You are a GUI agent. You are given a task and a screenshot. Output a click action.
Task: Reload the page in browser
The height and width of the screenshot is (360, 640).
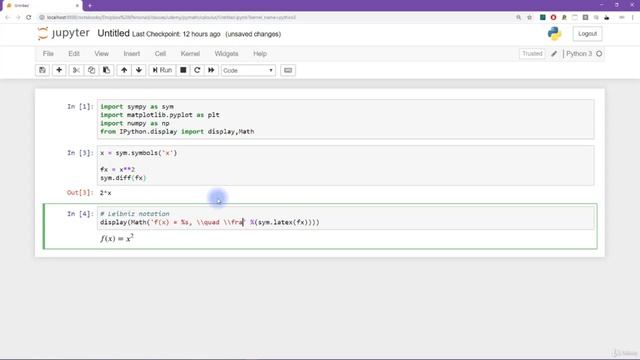pyautogui.click(x=29, y=18)
